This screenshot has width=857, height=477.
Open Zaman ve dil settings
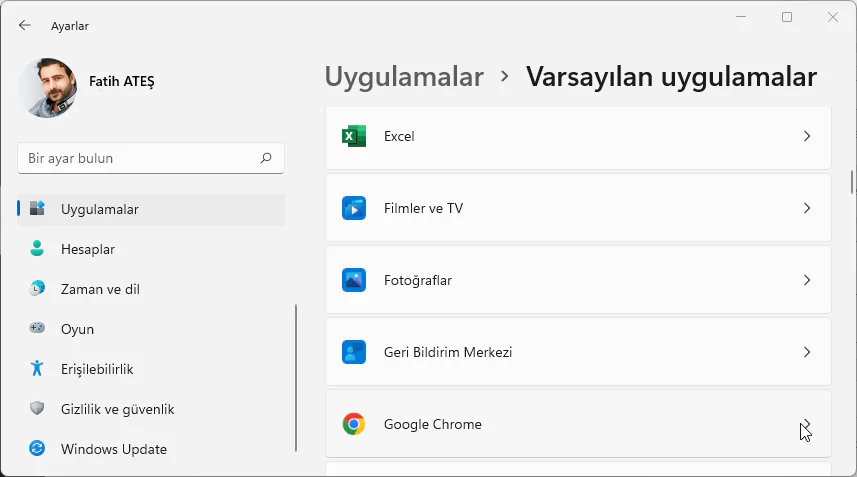coord(100,289)
